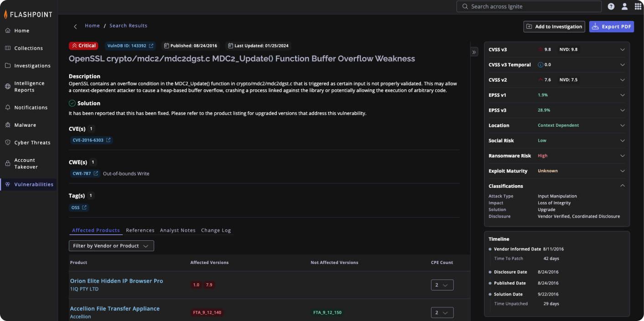Click the Published: 08/24/2016 chip
The width and height of the screenshot is (644, 321).
point(191,46)
